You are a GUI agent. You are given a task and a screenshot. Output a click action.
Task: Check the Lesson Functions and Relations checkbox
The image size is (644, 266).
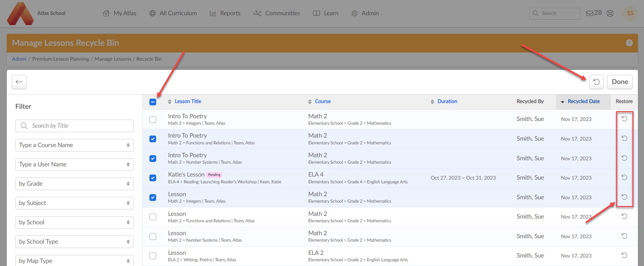[x=153, y=217]
